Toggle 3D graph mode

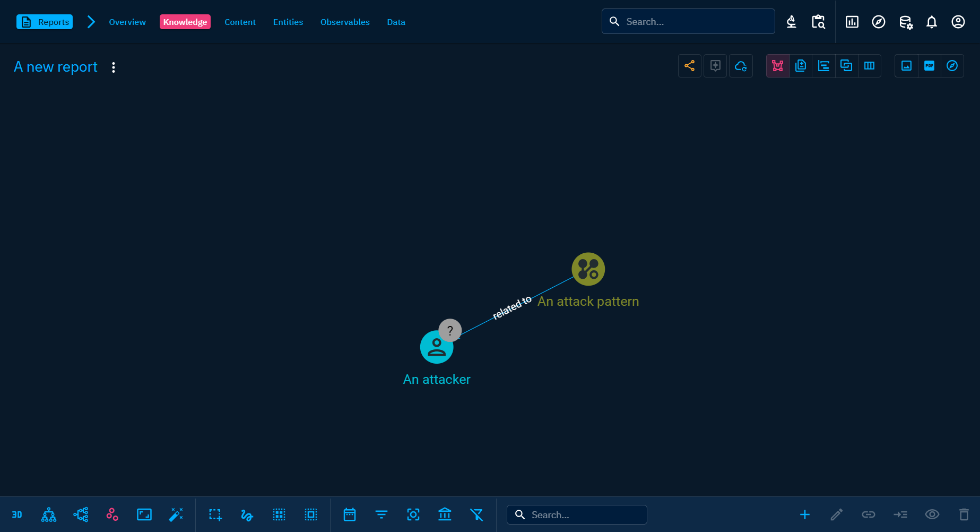pyautogui.click(x=17, y=514)
